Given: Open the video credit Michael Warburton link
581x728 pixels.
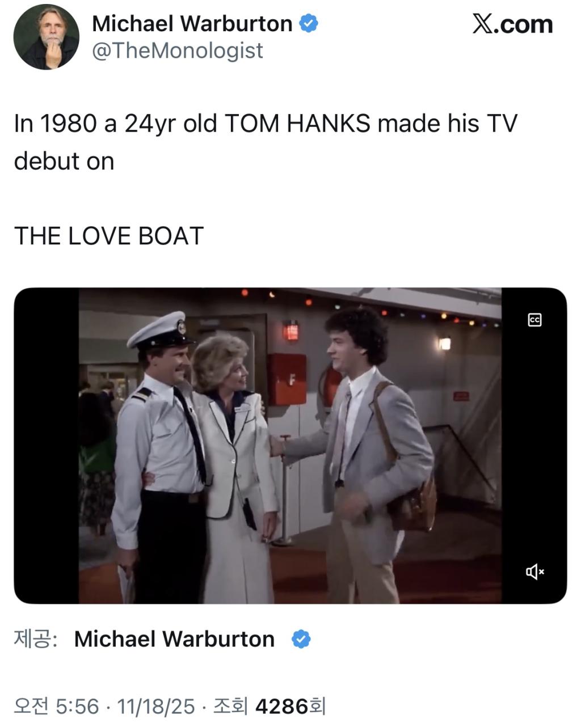Looking at the screenshot, I should click(x=174, y=639).
